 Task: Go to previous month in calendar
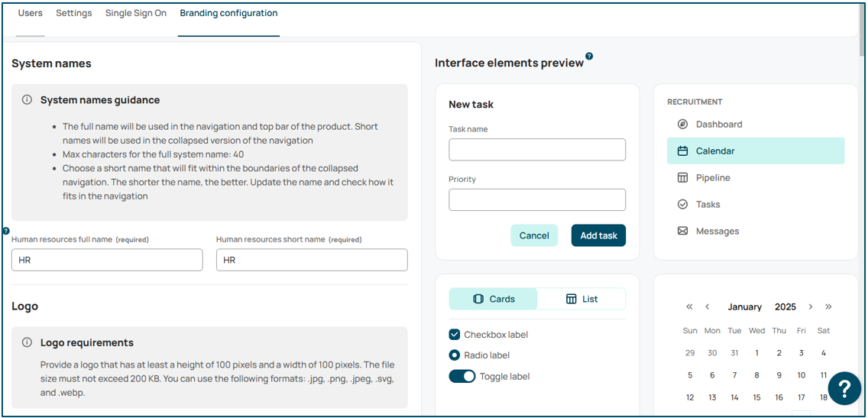point(708,306)
